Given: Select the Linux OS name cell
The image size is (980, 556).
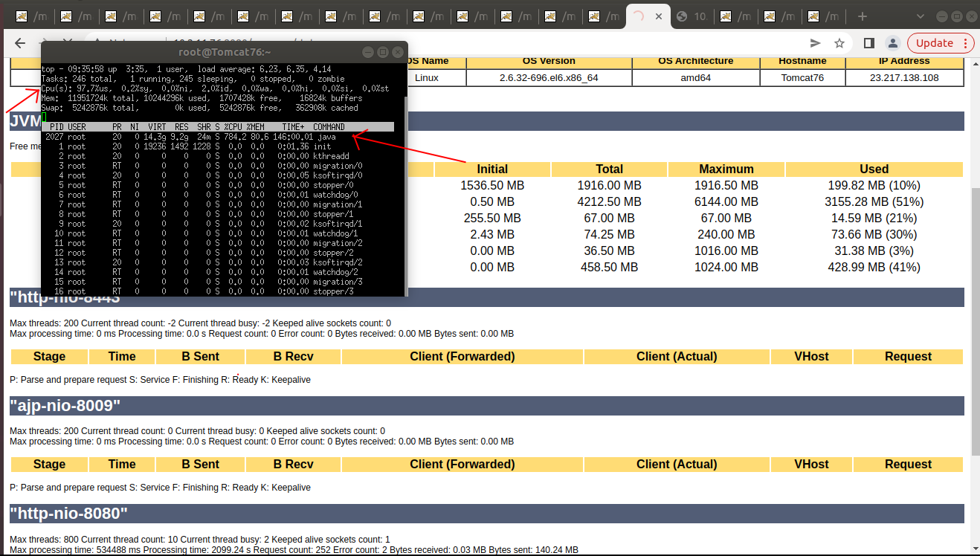Looking at the screenshot, I should point(427,77).
